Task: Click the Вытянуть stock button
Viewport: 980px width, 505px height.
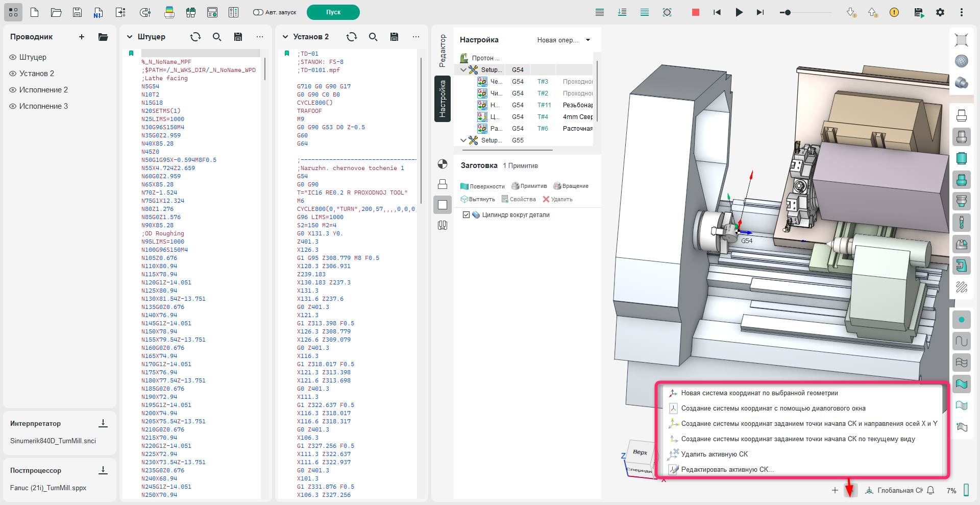Action: pos(478,199)
